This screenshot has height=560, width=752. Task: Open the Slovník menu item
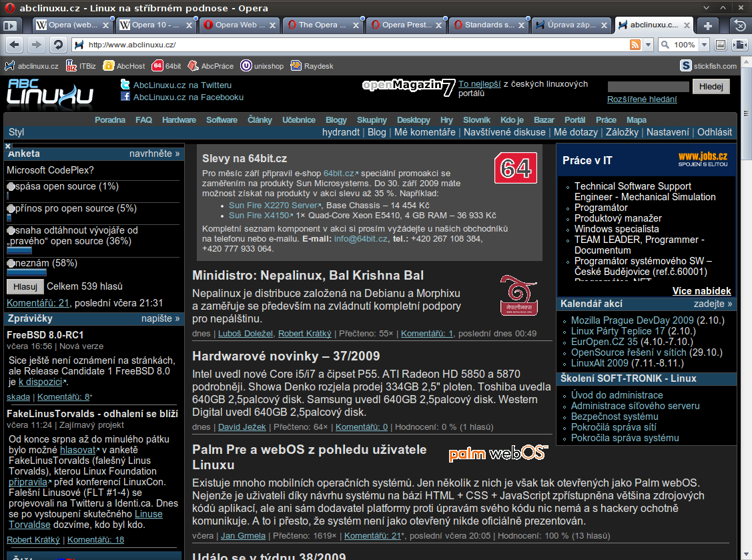tap(476, 120)
